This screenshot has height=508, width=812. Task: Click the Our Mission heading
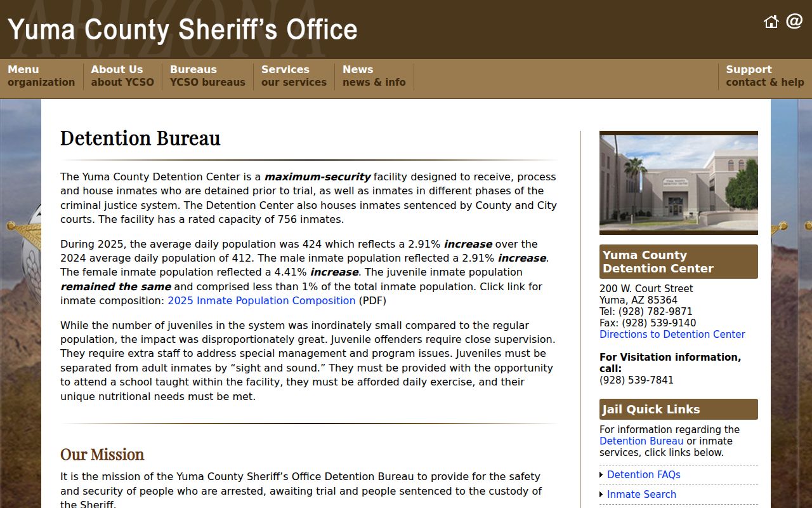click(102, 454)
